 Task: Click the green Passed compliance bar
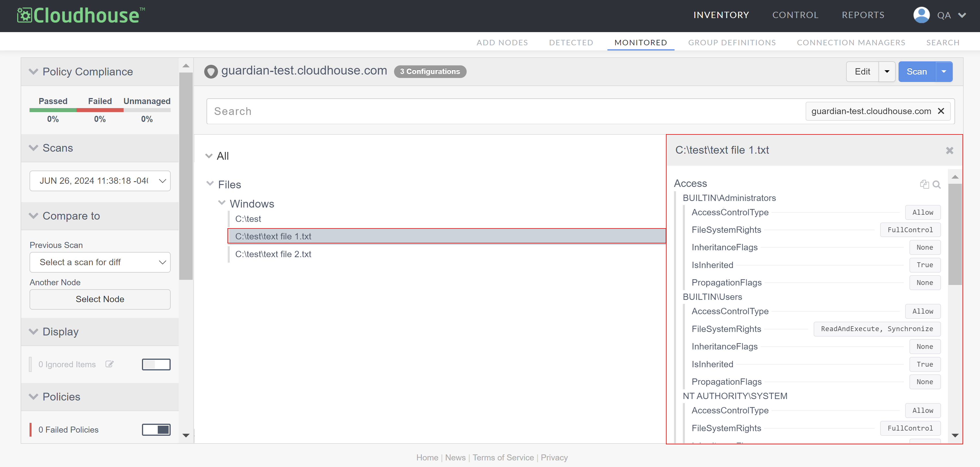pyautogui.click(x=53, y=110)
